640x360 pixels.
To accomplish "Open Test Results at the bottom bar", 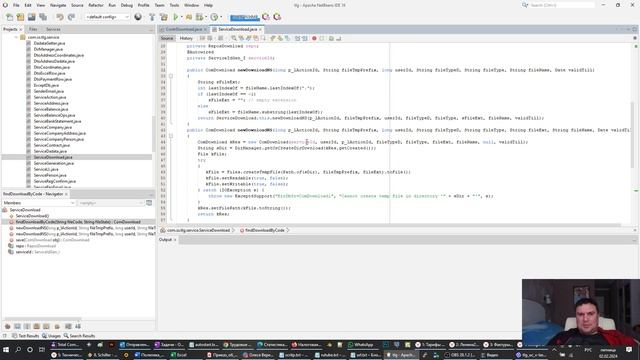I will pyautogui.click(x=25, y=336).
